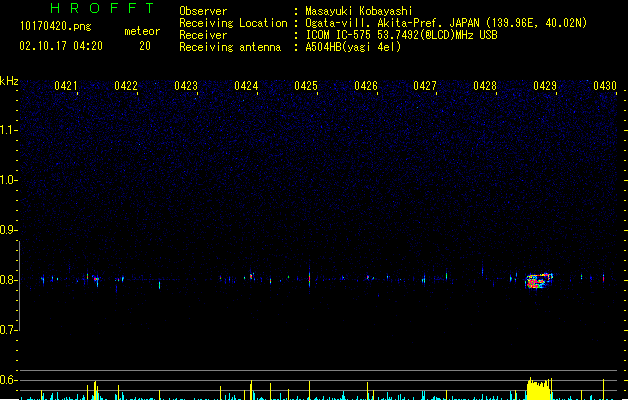Click the Receiving antenna label
The width and height of the screenshot is (629, 400).
point(230,47)
